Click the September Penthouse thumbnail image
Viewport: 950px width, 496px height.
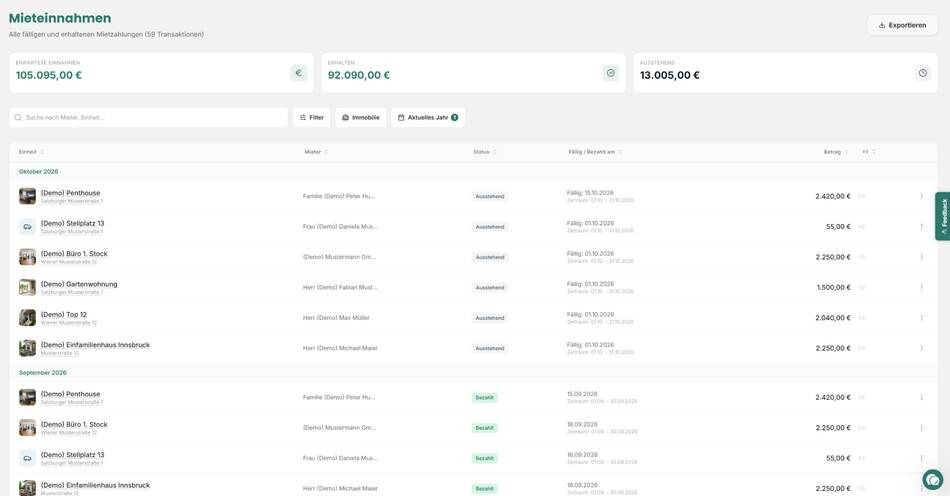pyautogui.click(x=27, y=397)
